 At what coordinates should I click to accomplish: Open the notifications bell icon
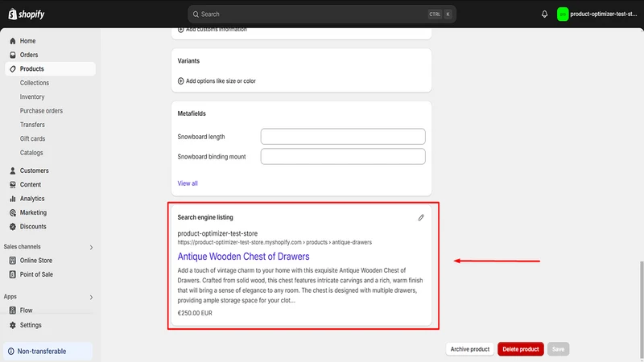(x=544, y=14)
